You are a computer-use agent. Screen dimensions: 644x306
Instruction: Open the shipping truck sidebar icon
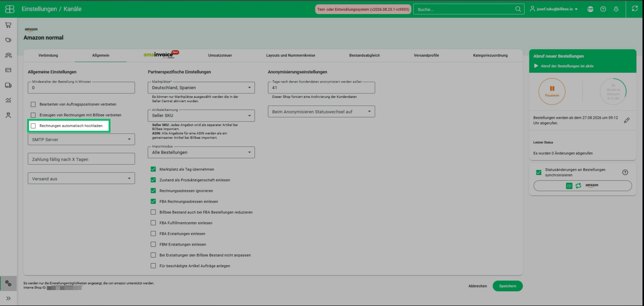[8, 85]
